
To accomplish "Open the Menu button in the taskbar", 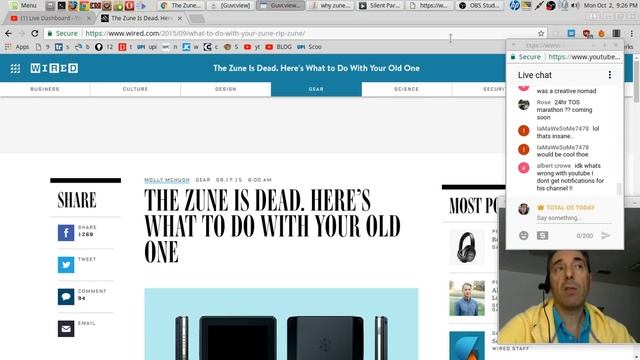I will coord(24,5).
